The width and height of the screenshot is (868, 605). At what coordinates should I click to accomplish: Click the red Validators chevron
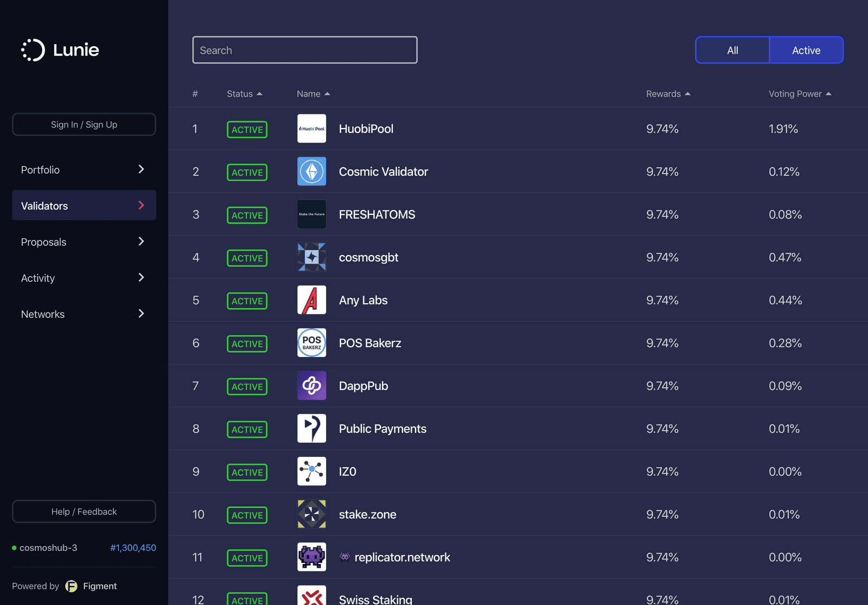[141, 205]
